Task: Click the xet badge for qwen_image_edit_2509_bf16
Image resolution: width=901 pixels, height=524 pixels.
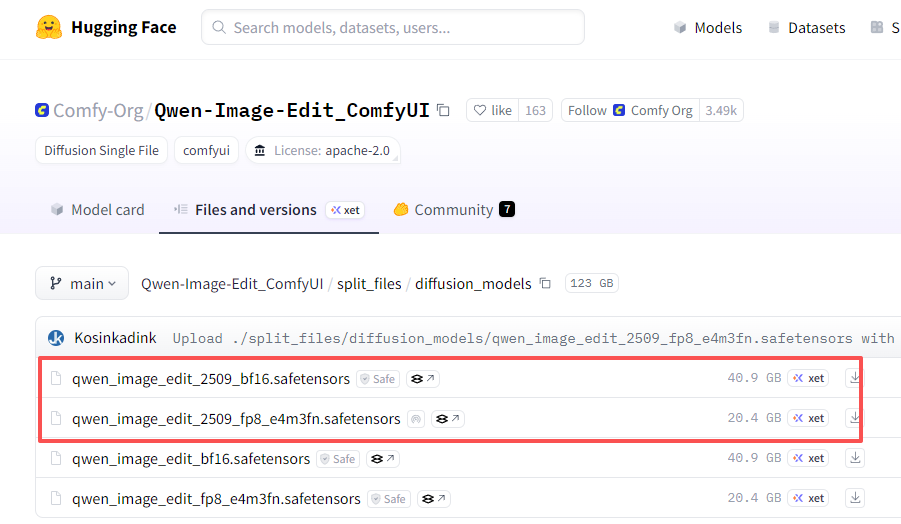Action: point(808,378)
